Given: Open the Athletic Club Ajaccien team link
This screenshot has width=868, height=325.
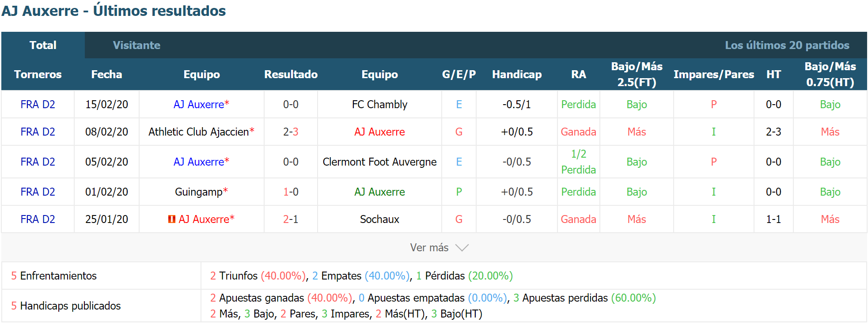Looking at the screenshot, I should 198,132.
